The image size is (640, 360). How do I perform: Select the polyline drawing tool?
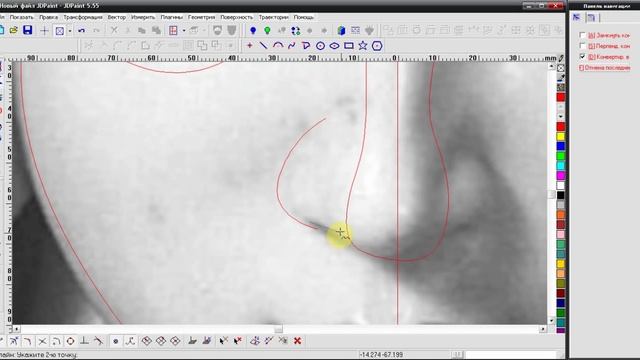pos(306,46)
